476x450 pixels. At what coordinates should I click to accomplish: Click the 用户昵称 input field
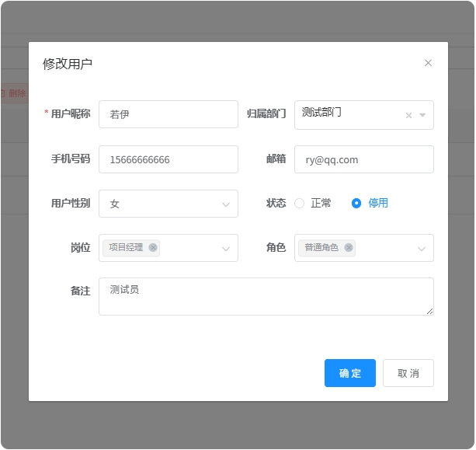tap(169, 114)
